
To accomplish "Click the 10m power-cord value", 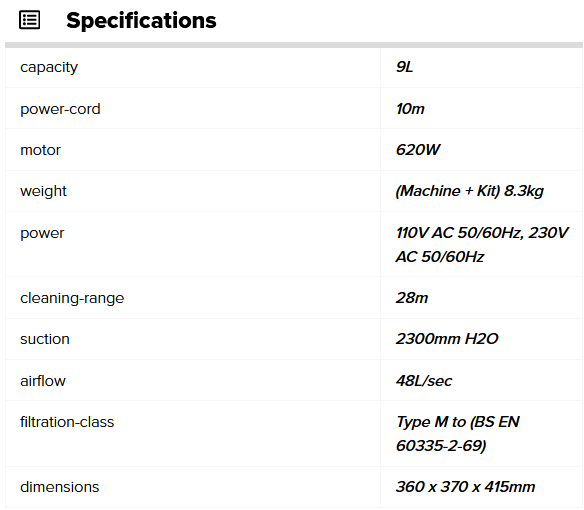I will tap(410, 109).
